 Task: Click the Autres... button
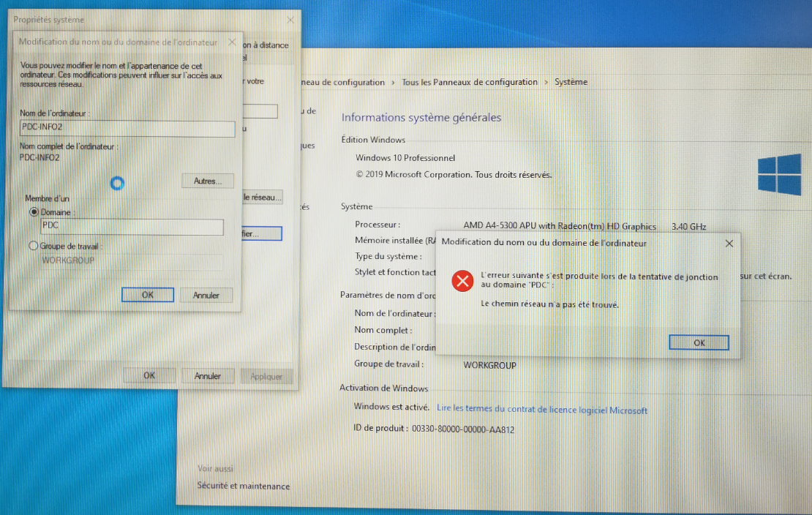pos(208,181)
